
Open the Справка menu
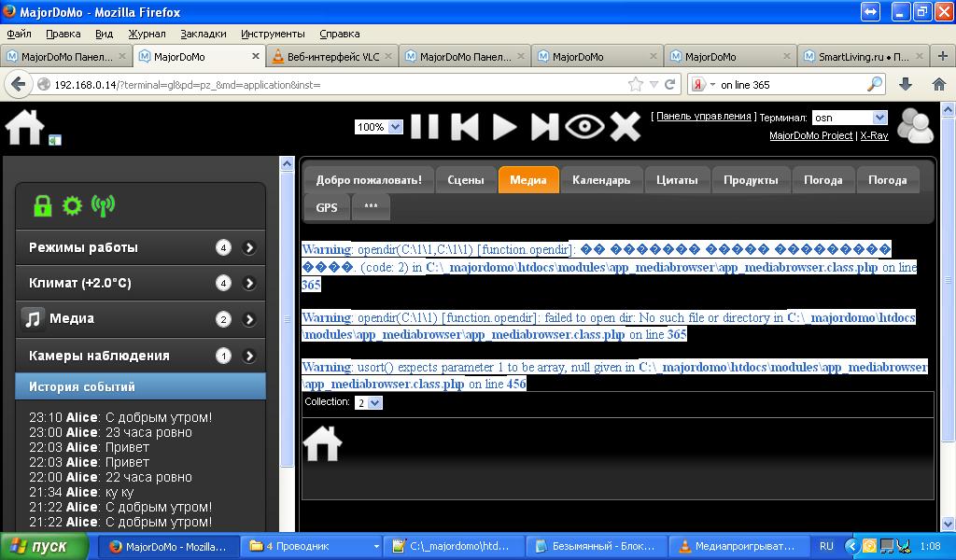tap(339, 34)
